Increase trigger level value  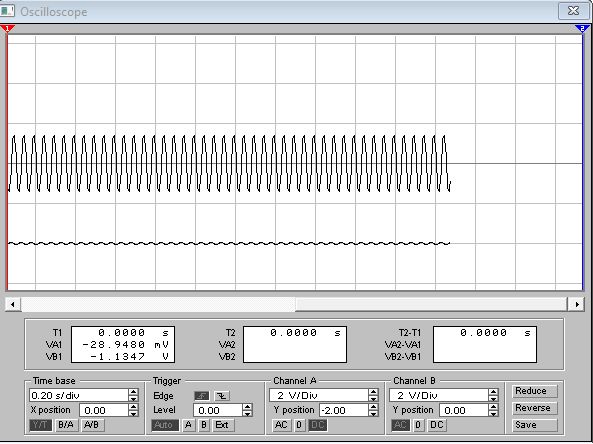(x=247, y=407)
